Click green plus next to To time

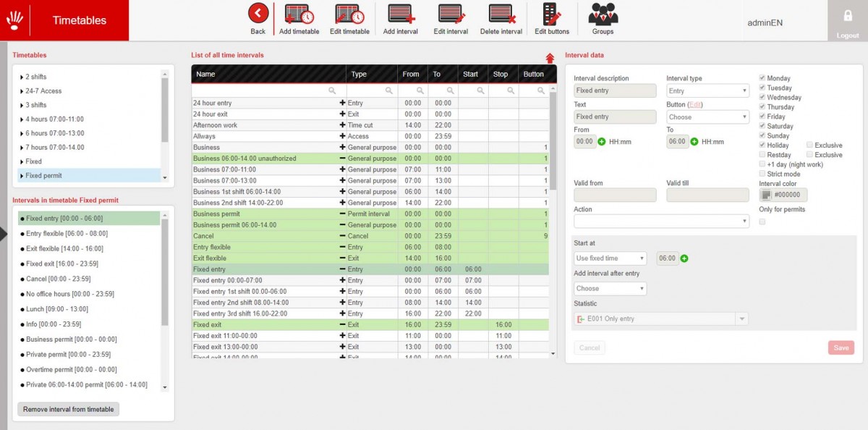[x=694, y=142]
